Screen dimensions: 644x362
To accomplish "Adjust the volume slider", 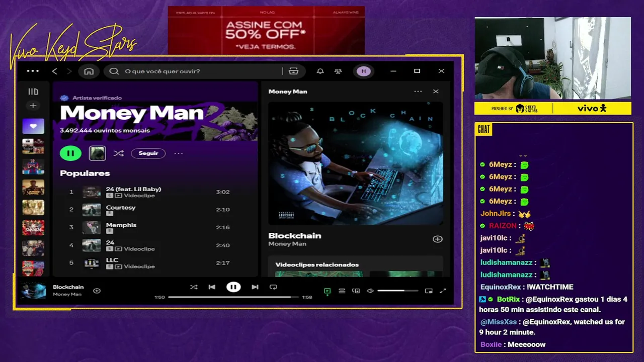I will pos(397,291).
